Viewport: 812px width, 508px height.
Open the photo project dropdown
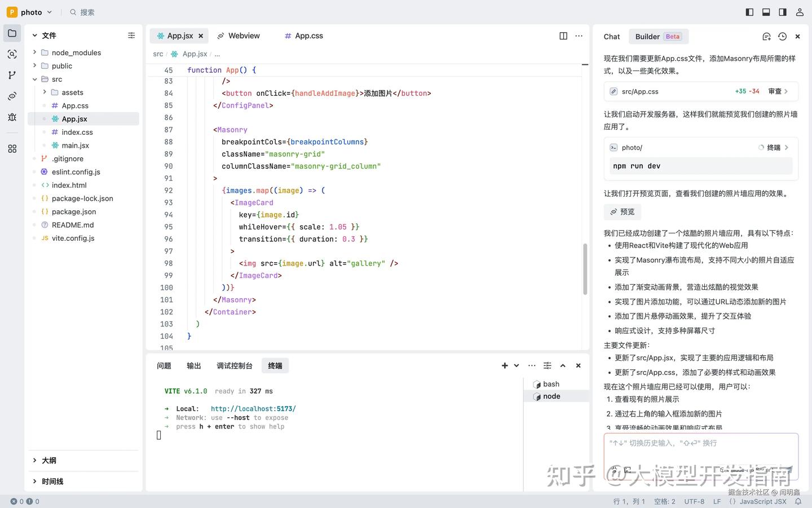click(32, 12)
